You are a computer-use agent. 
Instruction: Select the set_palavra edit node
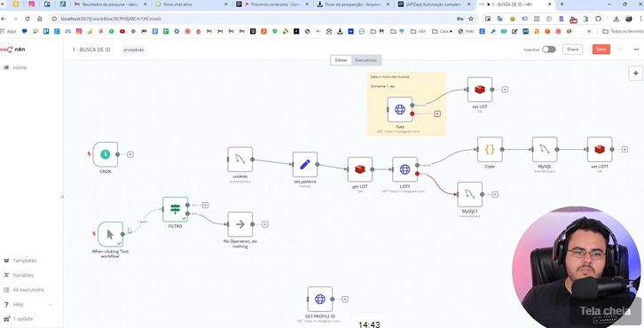pos(305,165)
